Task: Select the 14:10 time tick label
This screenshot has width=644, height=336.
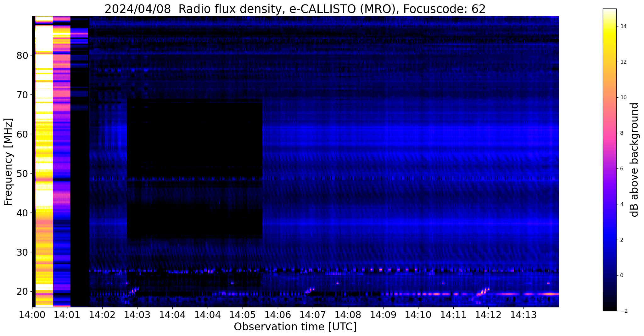Action: 418,314
